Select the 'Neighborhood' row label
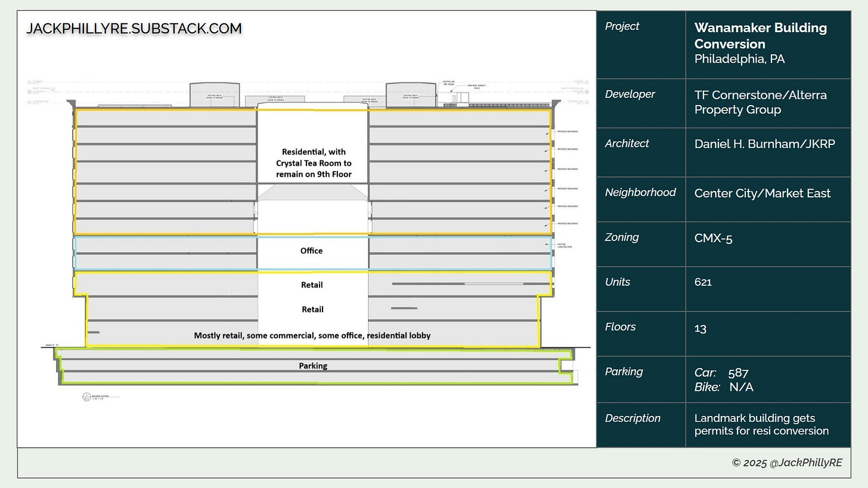Image resolution: width=868 pixels, height=488 pixels. tap(640, 193)
